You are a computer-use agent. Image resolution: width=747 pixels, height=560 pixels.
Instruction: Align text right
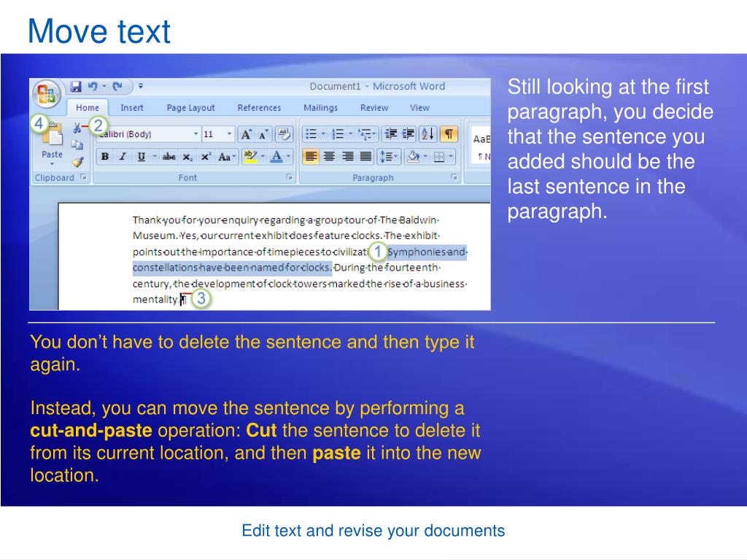coord(347,156)
